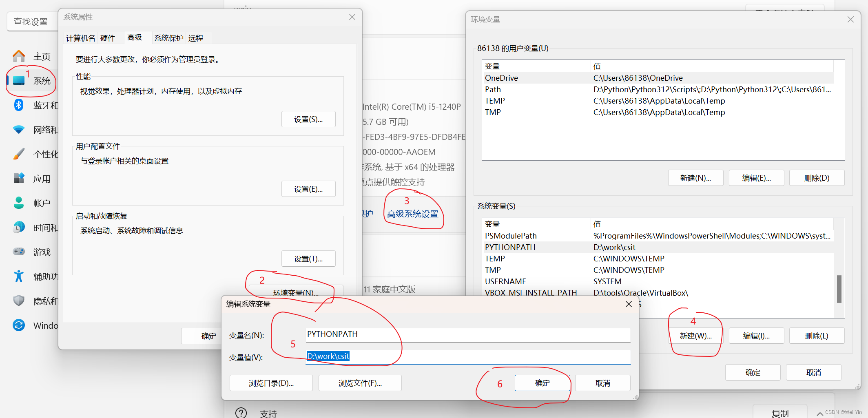The height and width of the screenshot is (418, 868).
Task: Click 取消 in 环境变量 window
Action: click(x=814, y=373)
